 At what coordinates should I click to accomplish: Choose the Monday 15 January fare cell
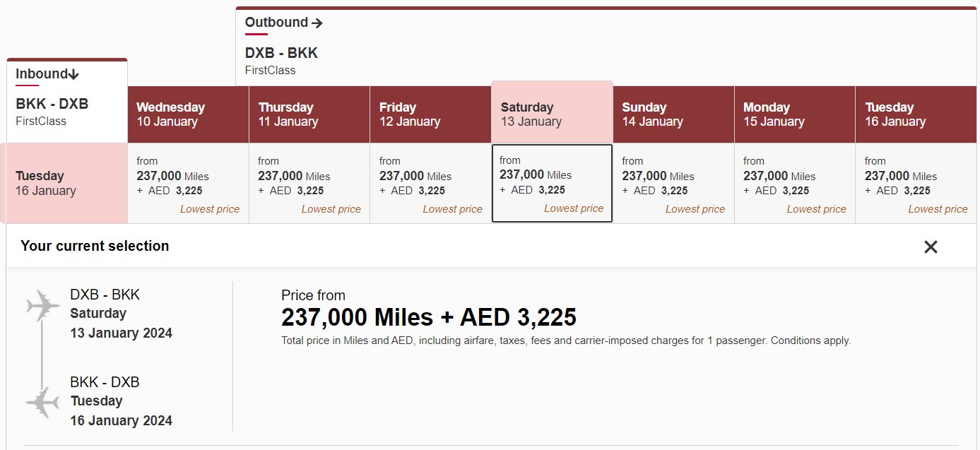point(795,183)
